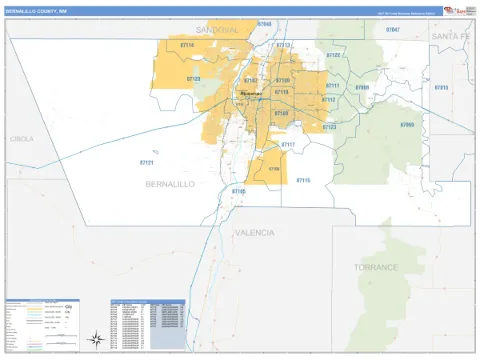Click ZIP code label 87047
Viewport: 480px width, 360px height.
393,30
